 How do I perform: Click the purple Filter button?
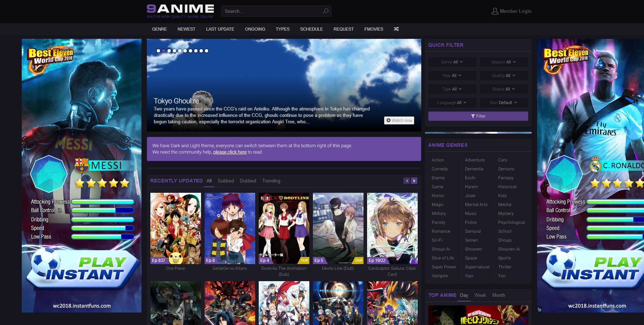(x=478, y=116)
